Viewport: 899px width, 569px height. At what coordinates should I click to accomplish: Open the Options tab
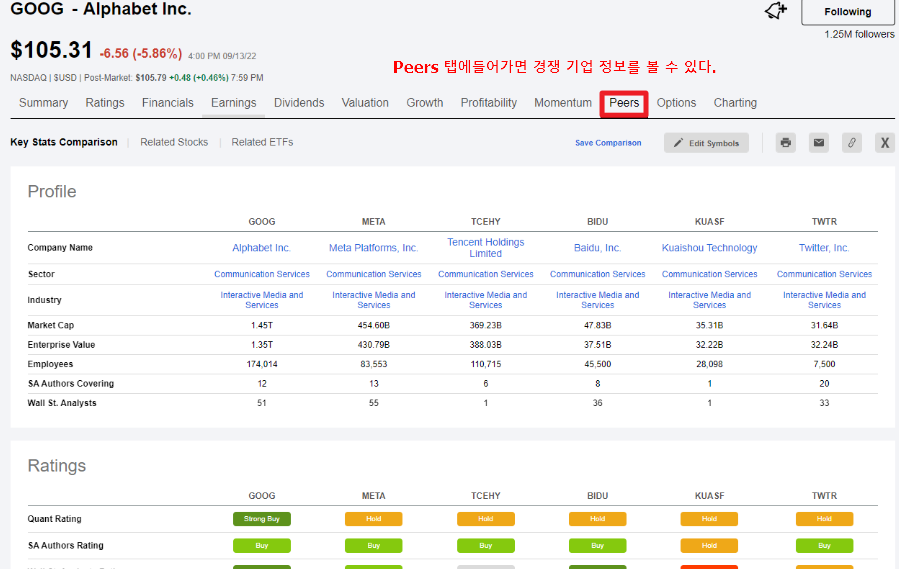[x=676, y=103]
